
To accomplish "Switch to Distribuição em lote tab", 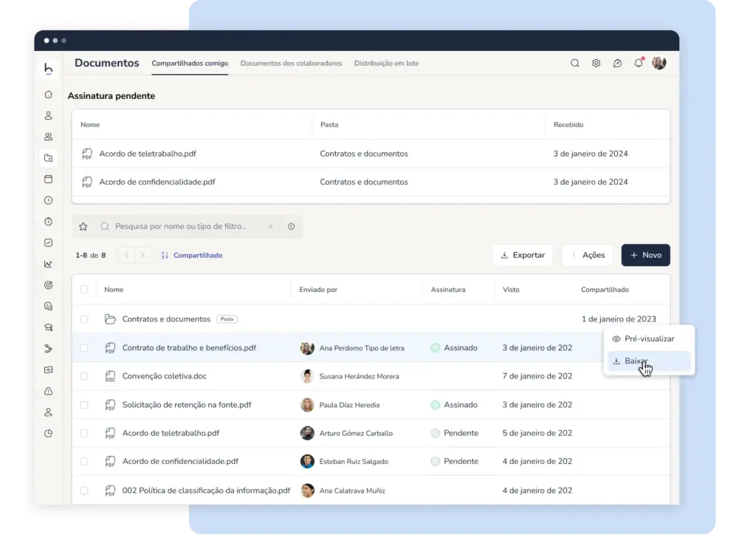I will [386, 64].
